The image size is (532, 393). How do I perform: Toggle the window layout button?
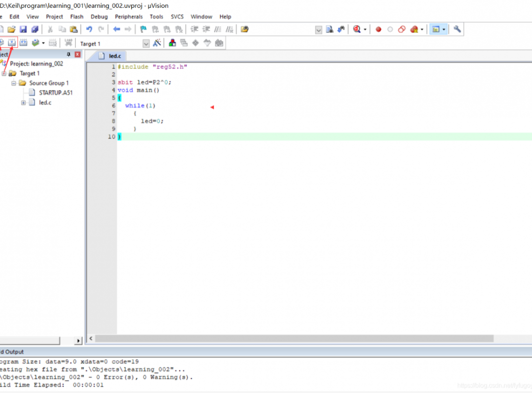click(x=435, y=29)
